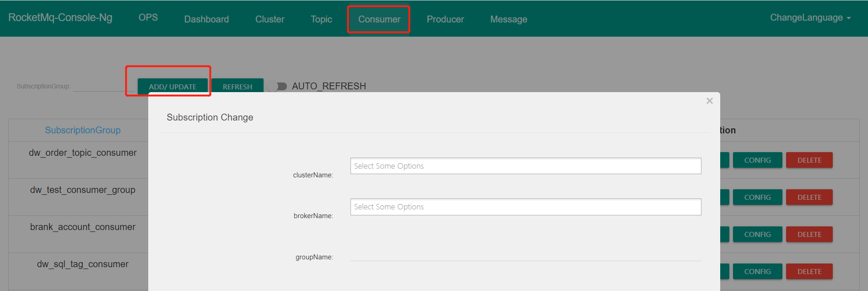Open the clusterName options dropdown

coord(525,166)
